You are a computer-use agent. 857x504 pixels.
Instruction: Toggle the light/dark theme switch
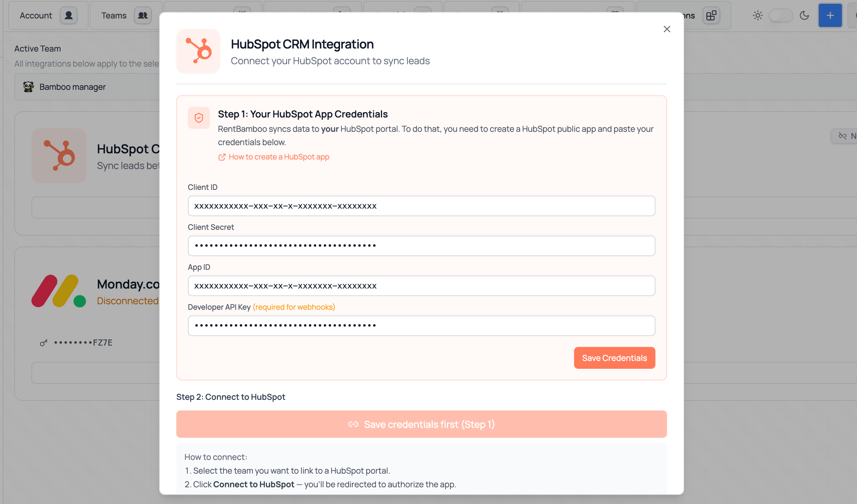(x=781, y=15)
